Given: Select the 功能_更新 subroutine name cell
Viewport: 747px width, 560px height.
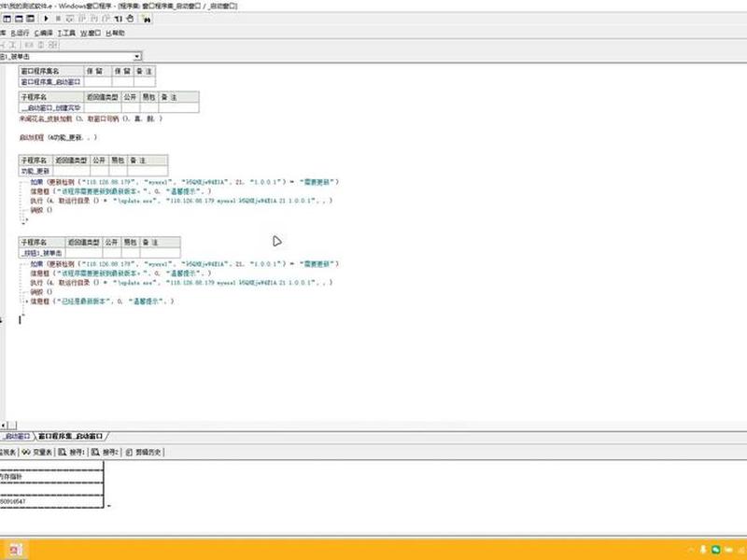Looking at the screenshot, I should tap(35, 171).
